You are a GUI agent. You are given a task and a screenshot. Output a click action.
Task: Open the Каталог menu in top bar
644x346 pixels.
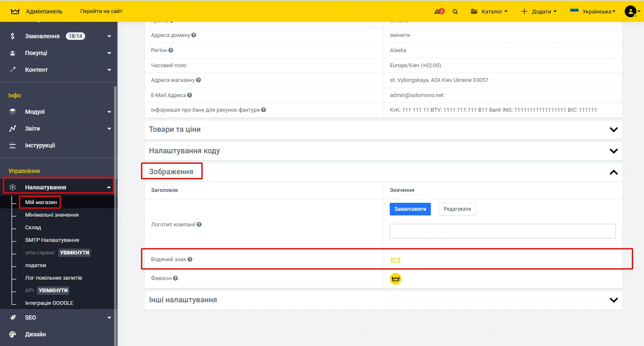point(489,11)
